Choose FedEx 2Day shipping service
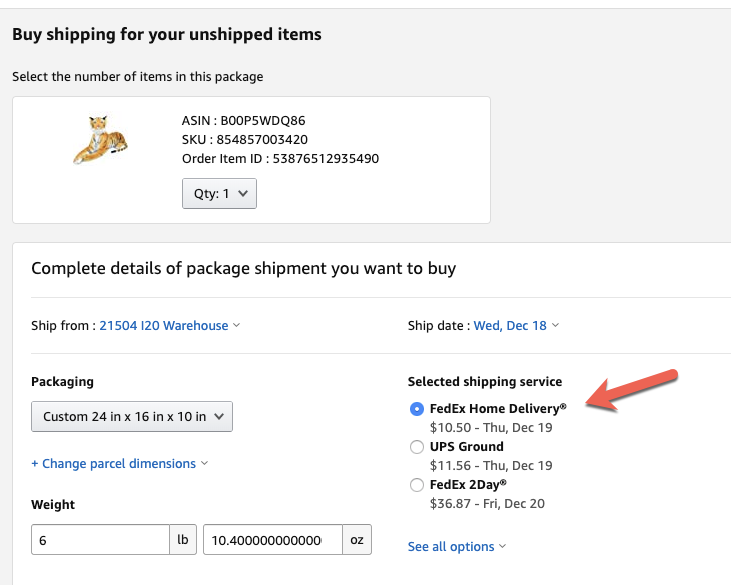Viewport: 731px width, 585px height. coord(417,485)
